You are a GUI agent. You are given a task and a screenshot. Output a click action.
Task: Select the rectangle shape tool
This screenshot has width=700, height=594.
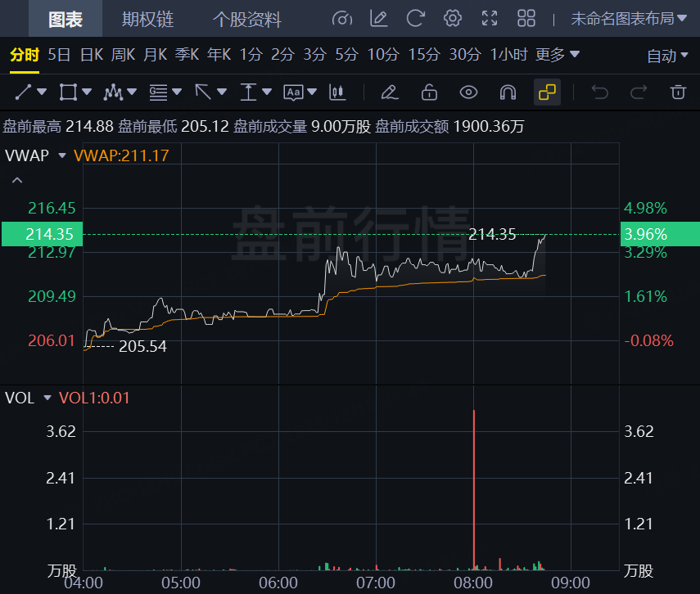click(x=68, y=92)
